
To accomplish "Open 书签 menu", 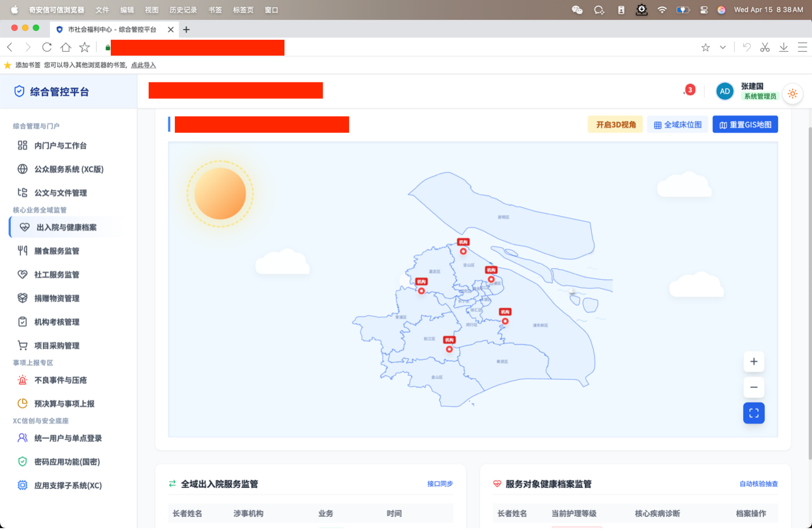I will click(215, 10).
